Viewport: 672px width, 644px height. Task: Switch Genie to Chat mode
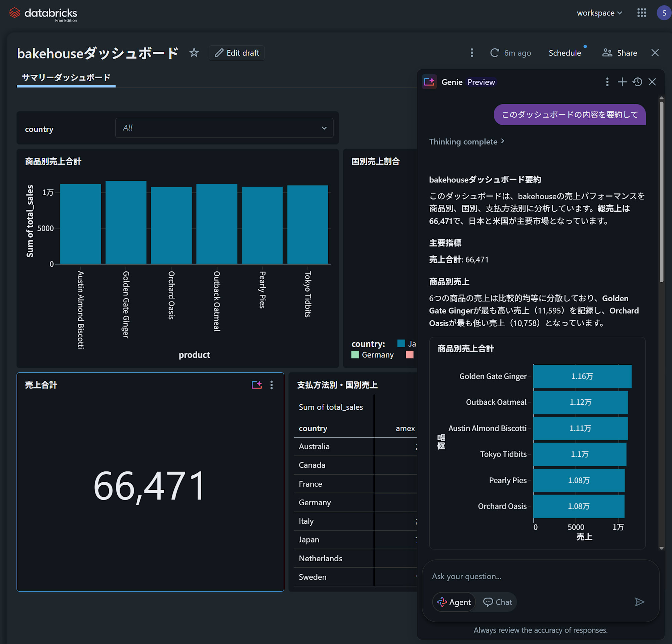(x=498, y=602)
